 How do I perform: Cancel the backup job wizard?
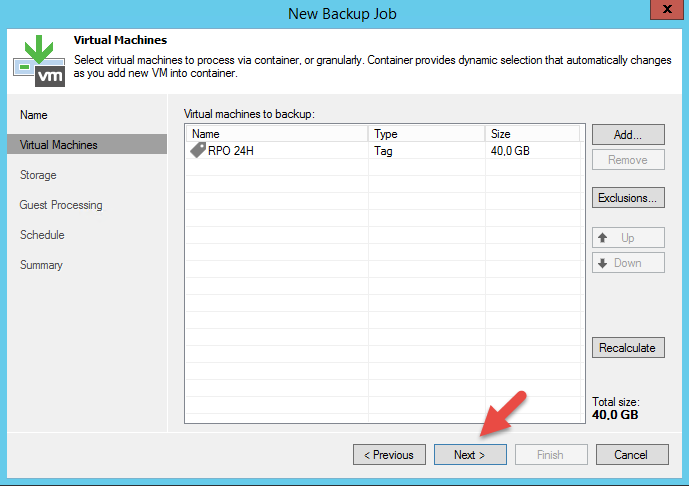(x=631, y=455)
